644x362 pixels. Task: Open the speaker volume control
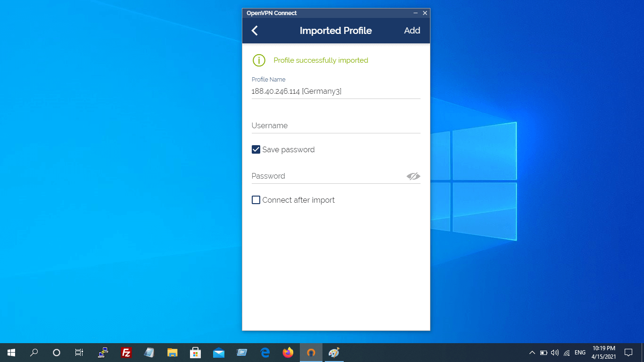coord(555,353)
